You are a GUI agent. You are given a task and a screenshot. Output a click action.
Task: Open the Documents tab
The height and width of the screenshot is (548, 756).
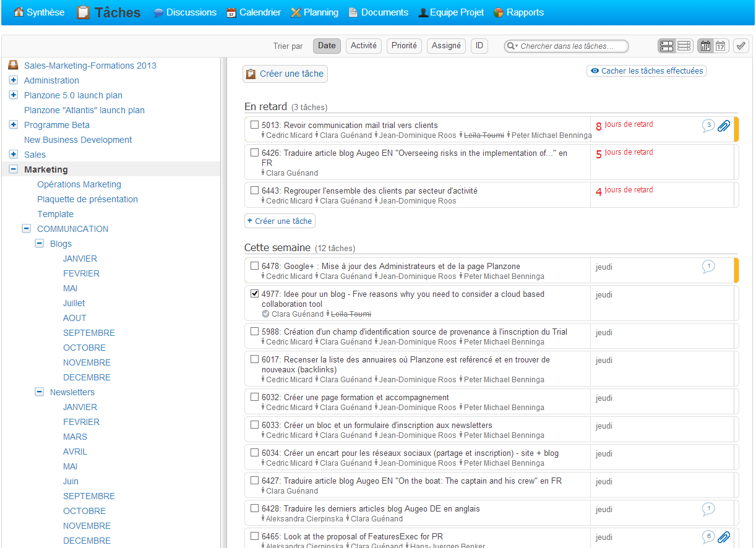pyautogui.click(x=379, y=12)
